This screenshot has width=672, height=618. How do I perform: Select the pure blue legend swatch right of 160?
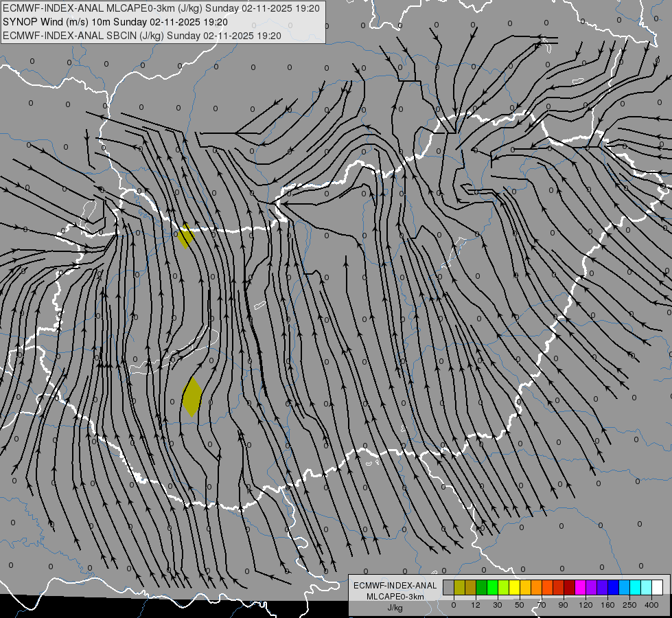(x=613, y=587)
